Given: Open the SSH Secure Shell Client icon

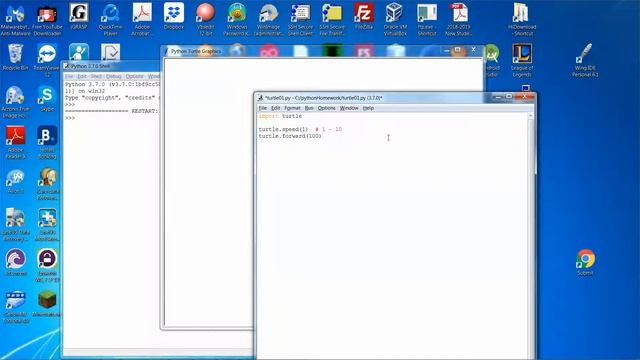Looking at the screenshot, I should coord(300,19).
